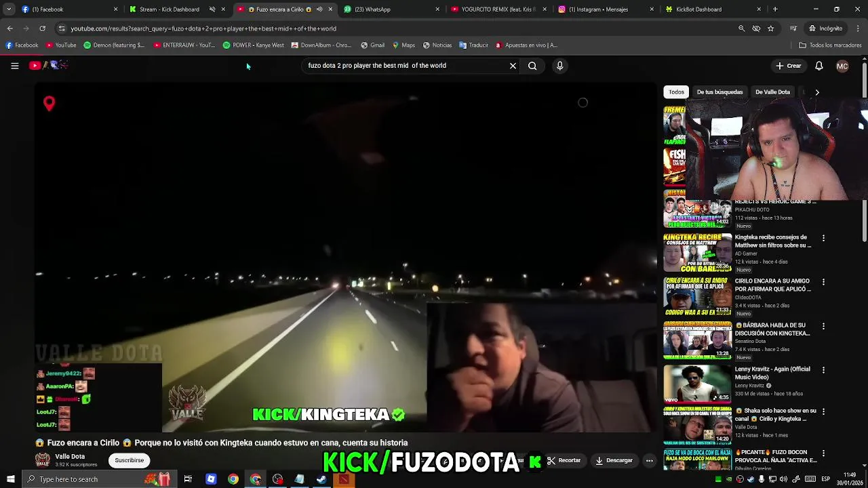Open the YouTube guide hamburger menu

pos(14,66)
